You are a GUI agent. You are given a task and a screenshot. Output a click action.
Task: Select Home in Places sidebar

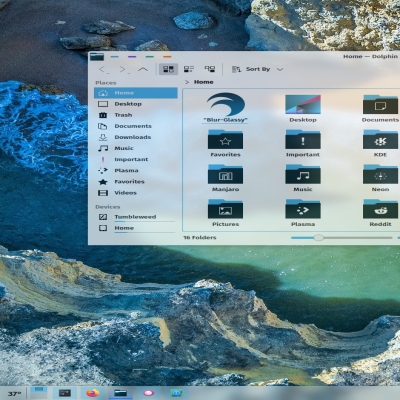pyautogui.click(x=136, y=93)
